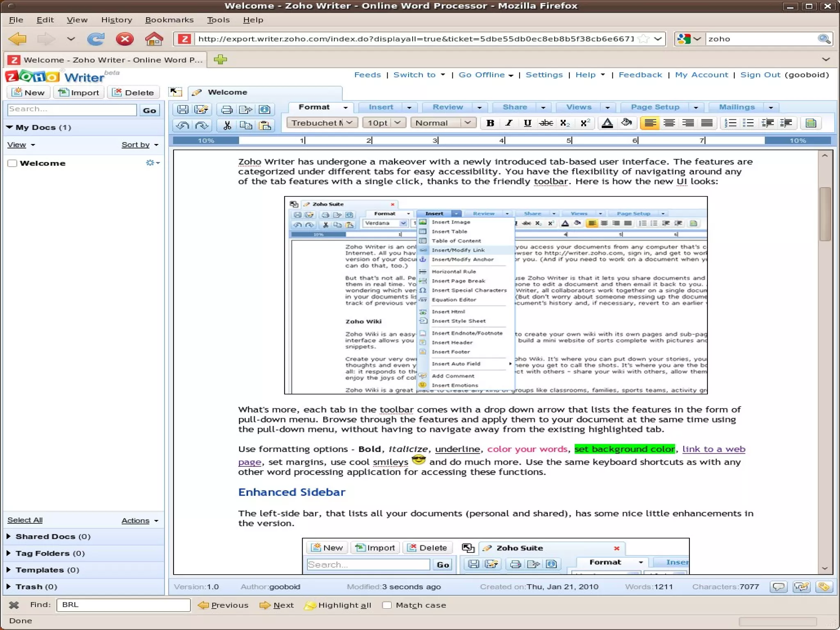Viewport: 840px width, 630px height.
Task: Toggle Strikethrough formatting
Action: point(546,123)
